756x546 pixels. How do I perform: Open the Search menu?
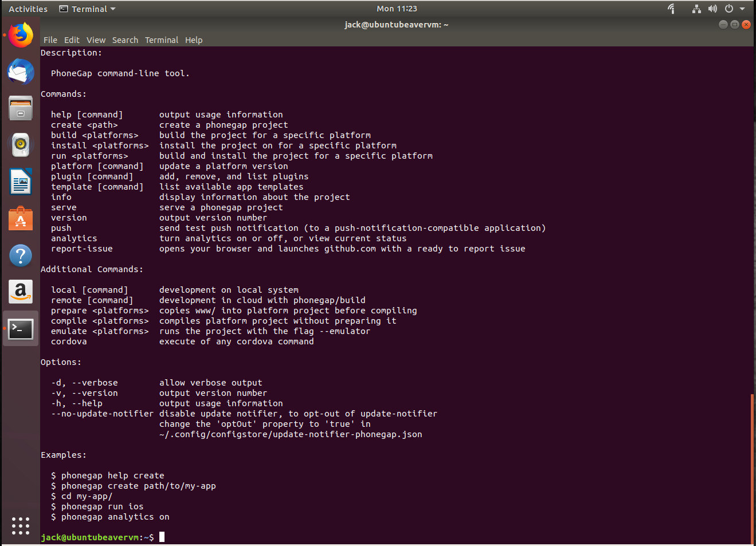[x=125, y=40]
